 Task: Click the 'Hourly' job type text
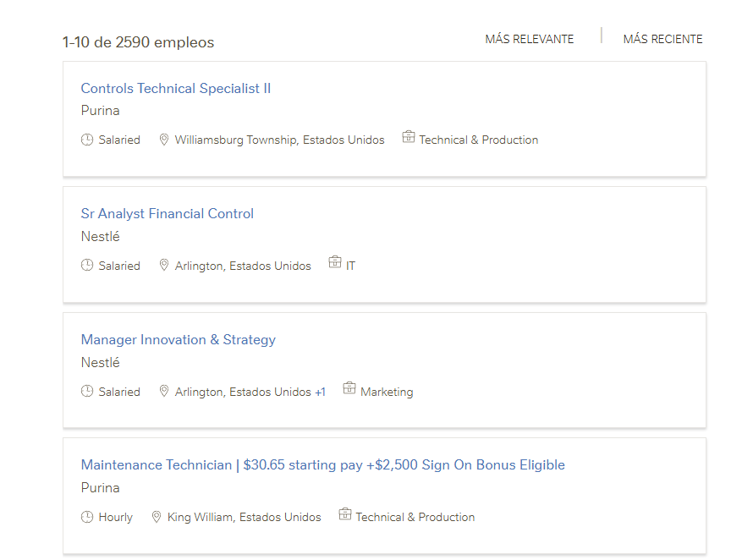click(115, 518)
